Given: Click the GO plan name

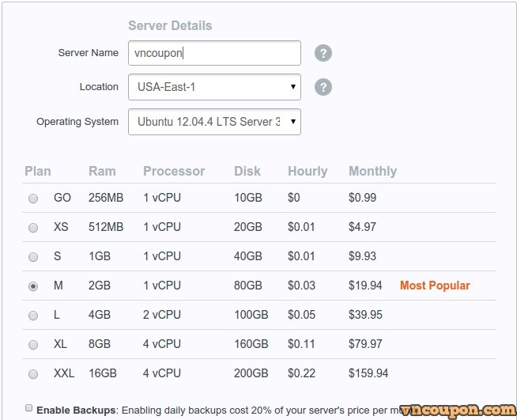Looking at the screenshot, I should tap(62, 198).
